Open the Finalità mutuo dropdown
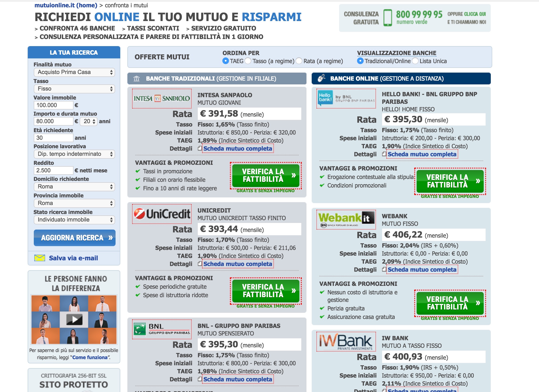The width and height of the screenshot is (539, 392). point(74,72)
